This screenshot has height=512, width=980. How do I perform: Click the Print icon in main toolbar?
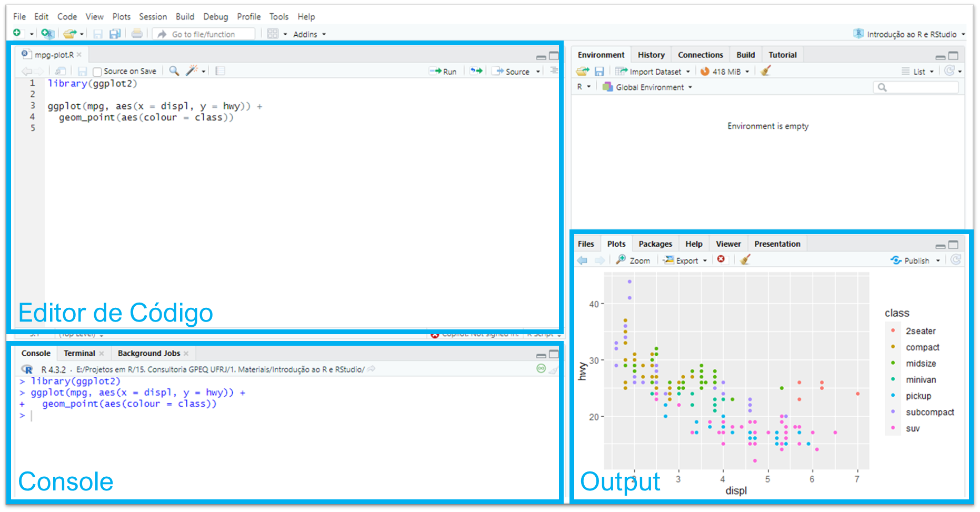click(x=137, y=34)
